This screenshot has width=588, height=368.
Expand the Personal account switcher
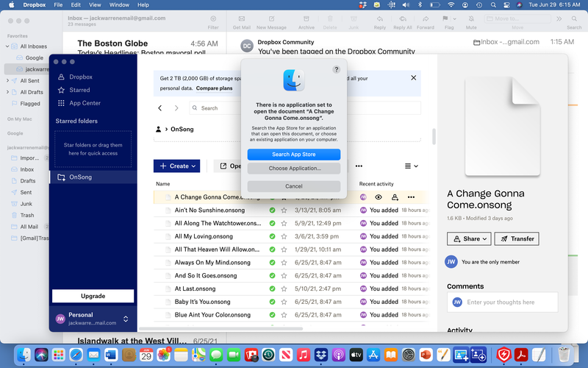126,319
